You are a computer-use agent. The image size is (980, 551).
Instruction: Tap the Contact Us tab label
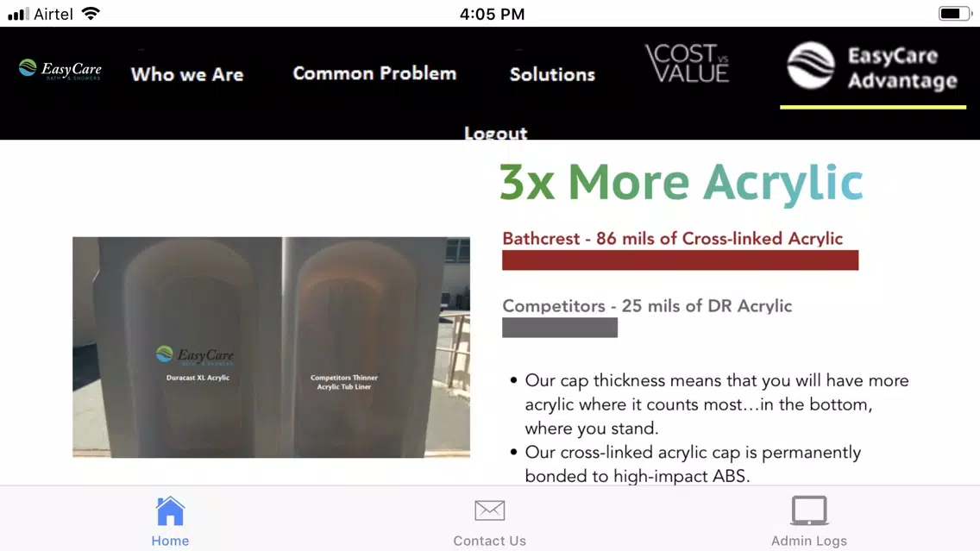coord(489,541)
